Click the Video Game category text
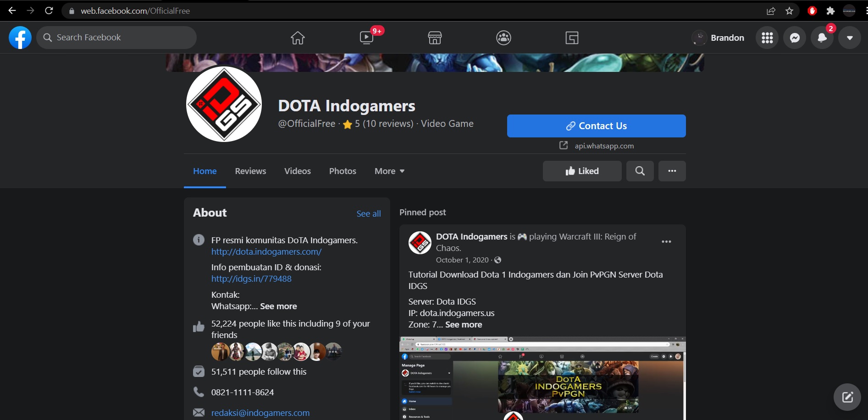This screenshot has width=868, height=420. pos(447,124)
